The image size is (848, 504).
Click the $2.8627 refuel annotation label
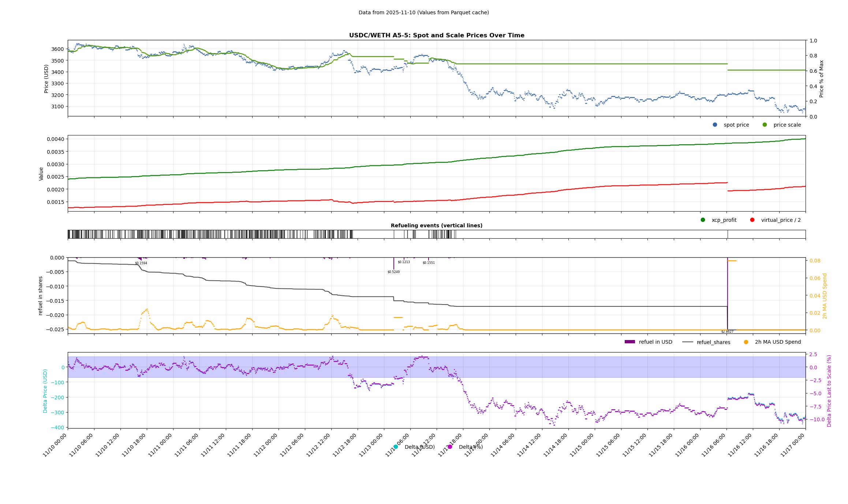pyautogui.click(x=727, y=332)
